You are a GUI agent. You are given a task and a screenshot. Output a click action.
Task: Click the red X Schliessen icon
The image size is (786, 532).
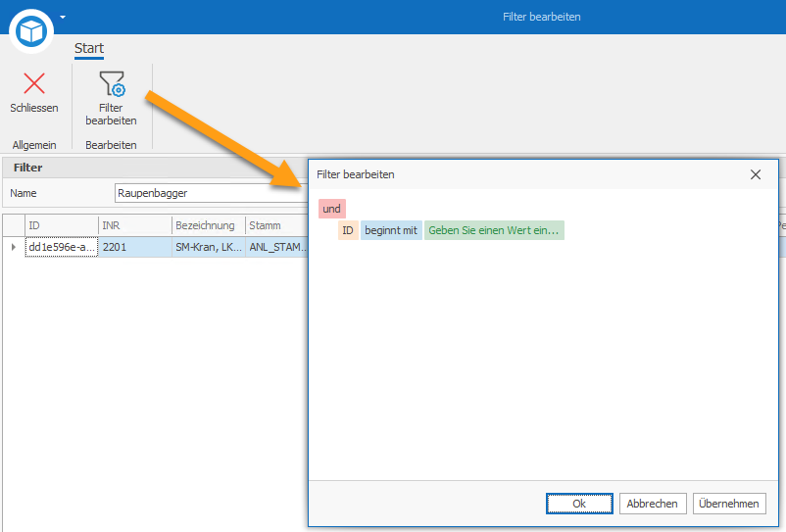point(34,83)
